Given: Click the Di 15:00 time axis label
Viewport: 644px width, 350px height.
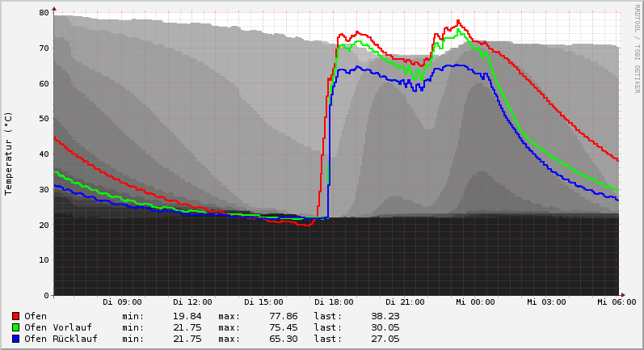Looking at the screenshot, I should coord(263,302).
